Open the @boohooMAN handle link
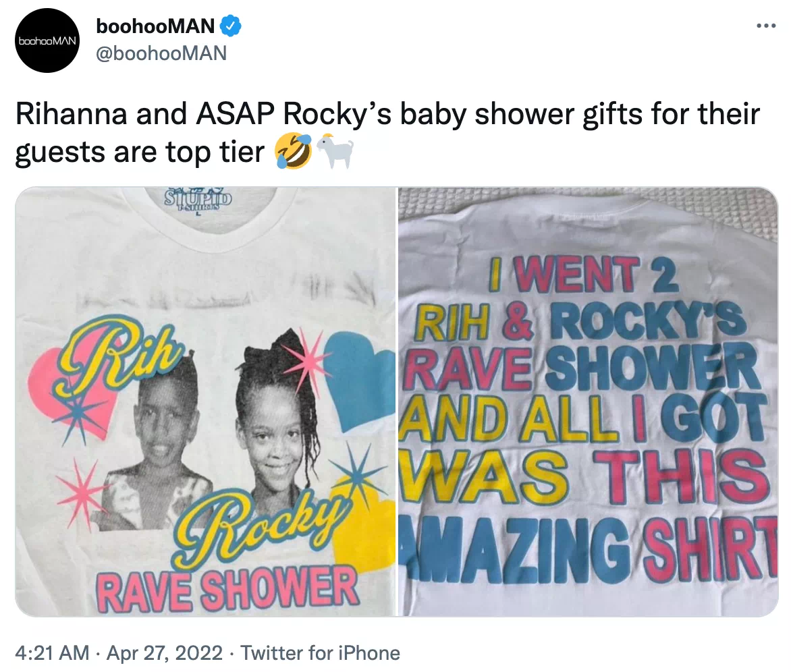This screenshot has height=672, width=791. pos(161,53)
